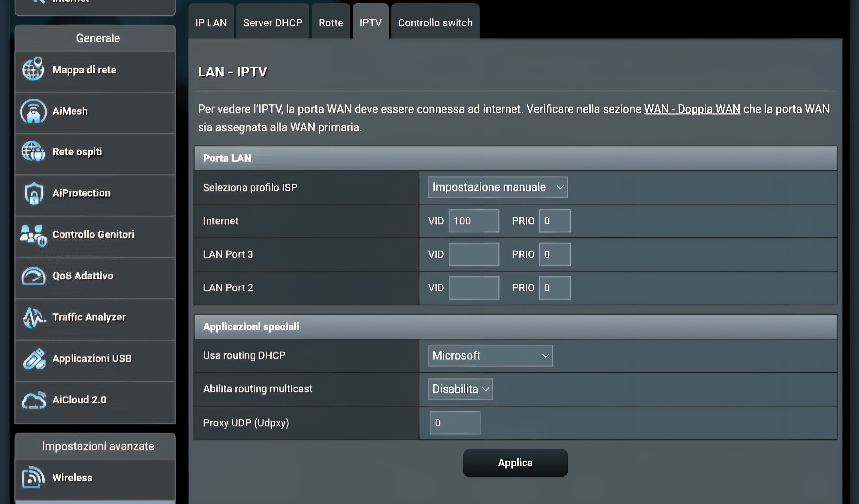The width and height of the screenshot is (859, 504).
Task: Click the AiCloud 2.0 cloud icon
Action: tap(34, 400)
